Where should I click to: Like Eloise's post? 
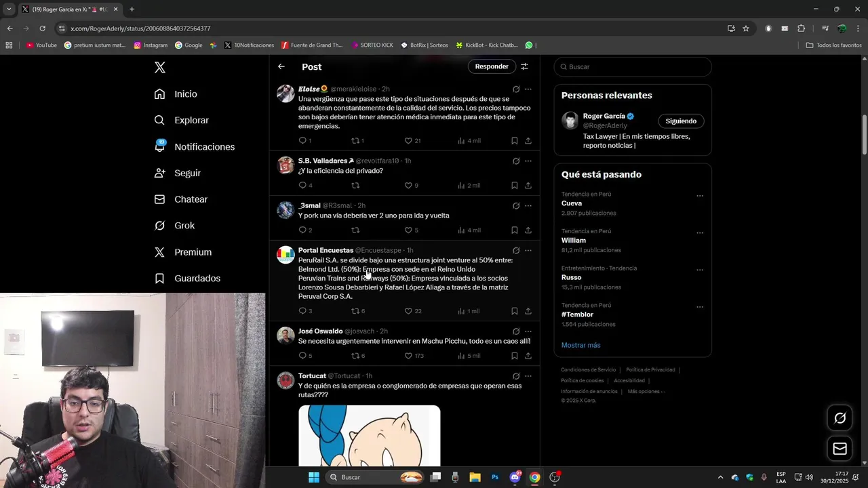(408, 141)
